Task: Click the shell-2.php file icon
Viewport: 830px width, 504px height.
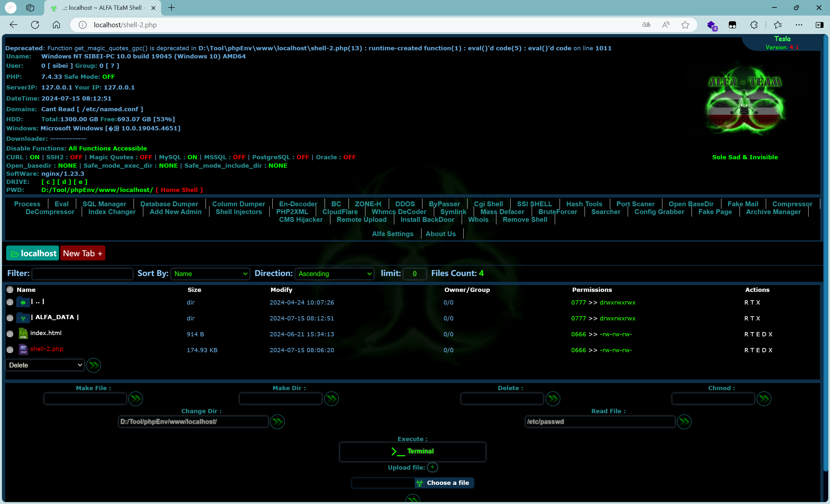Action: [x=23, y=349]
